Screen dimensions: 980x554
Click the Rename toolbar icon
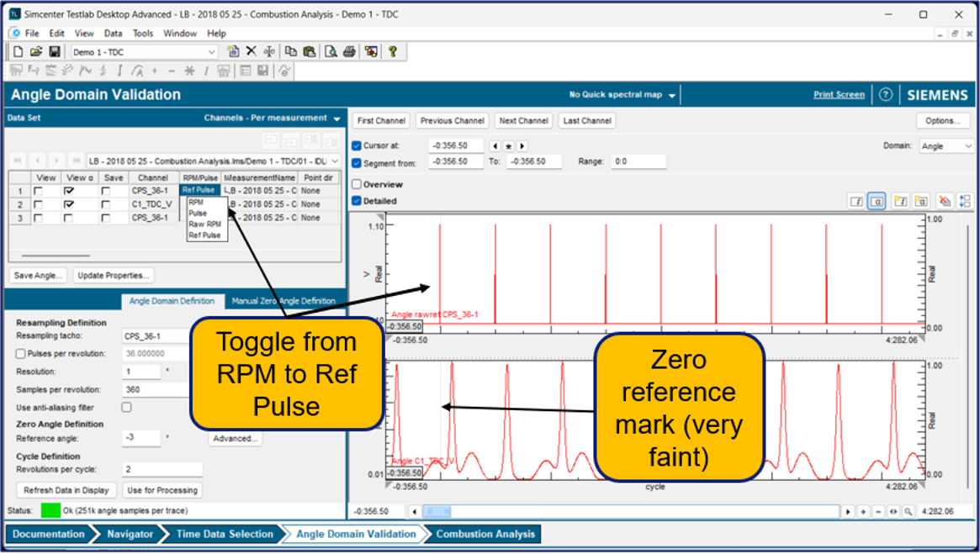pyautogui.click(x=269, y=52)
